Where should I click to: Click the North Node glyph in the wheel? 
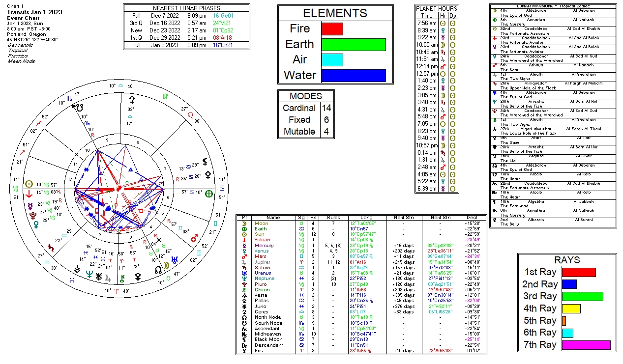click(x=158, y=269)
